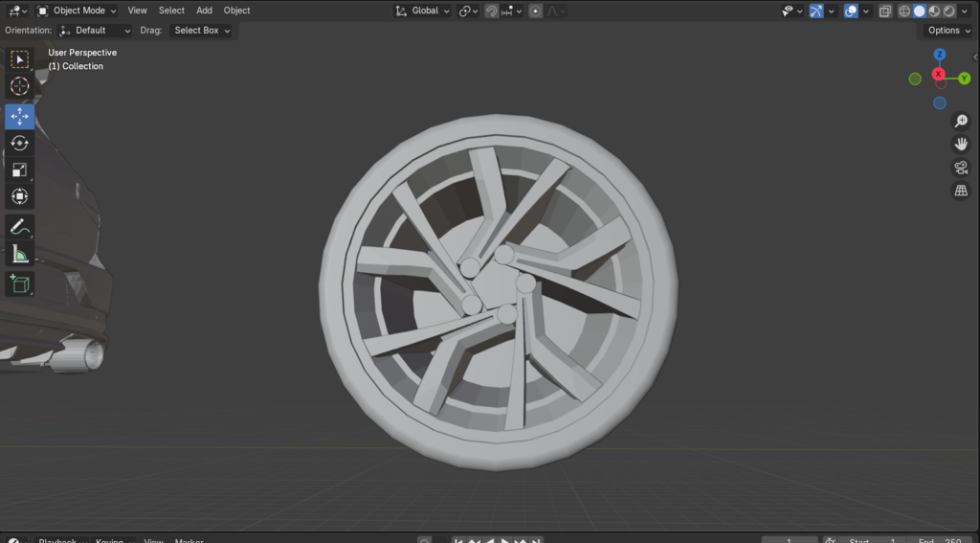Image resolution: width=980 pixels, height=543 pixels.
Task: Enable proportional editing
Action: [x=536, y=11]
